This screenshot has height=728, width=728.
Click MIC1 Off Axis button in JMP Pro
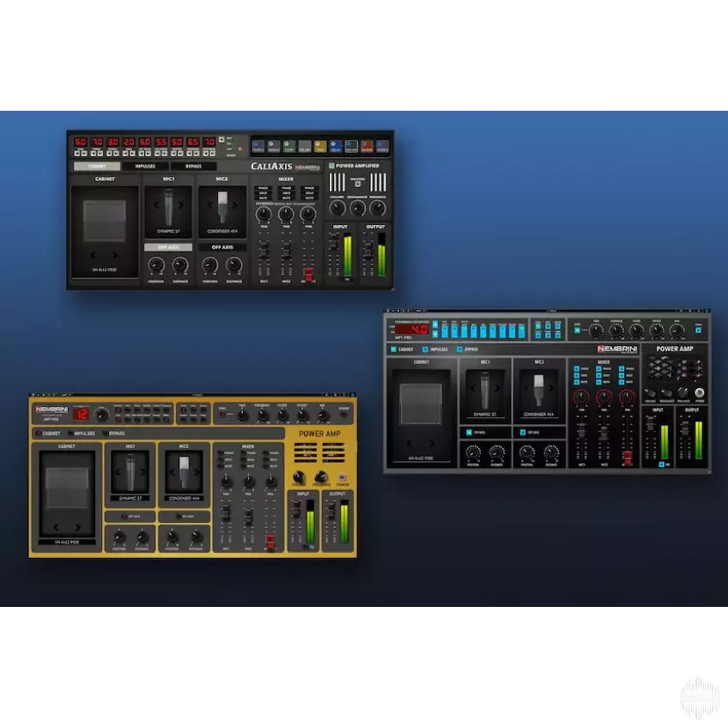click(x=130, y=516)
